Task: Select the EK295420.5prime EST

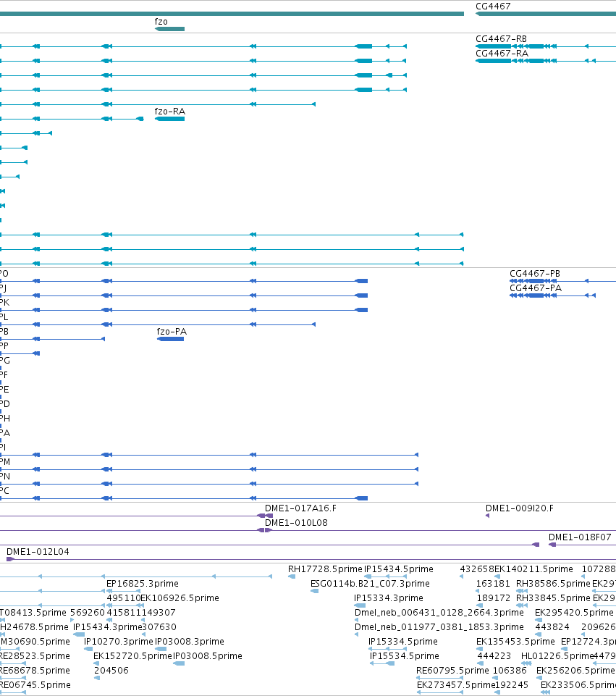Action: pos(574,613)
